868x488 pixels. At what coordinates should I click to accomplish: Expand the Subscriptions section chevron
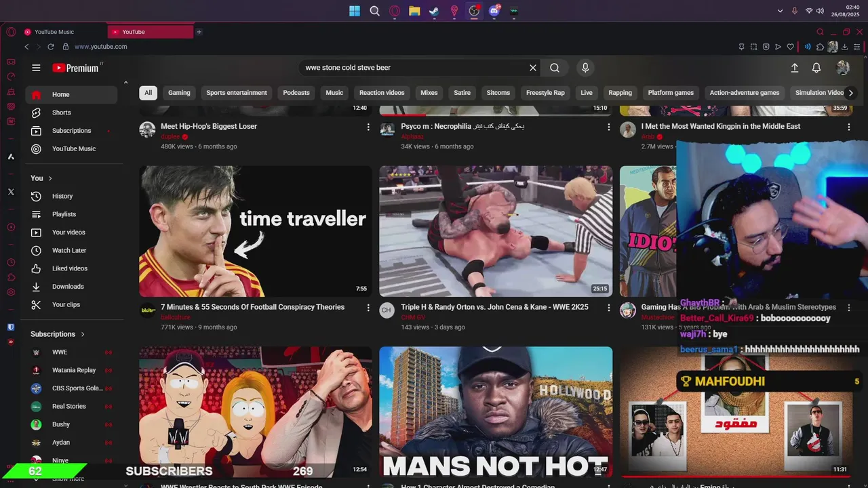(x=83, y=334)
